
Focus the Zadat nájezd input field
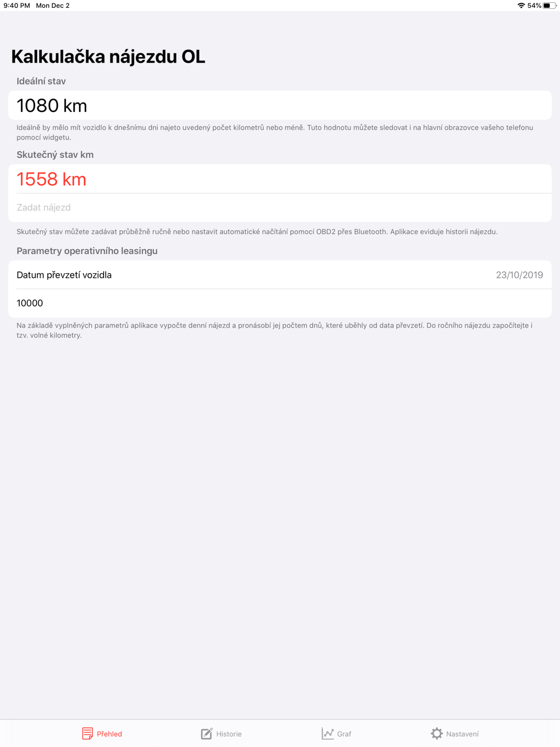coord(280,208)
